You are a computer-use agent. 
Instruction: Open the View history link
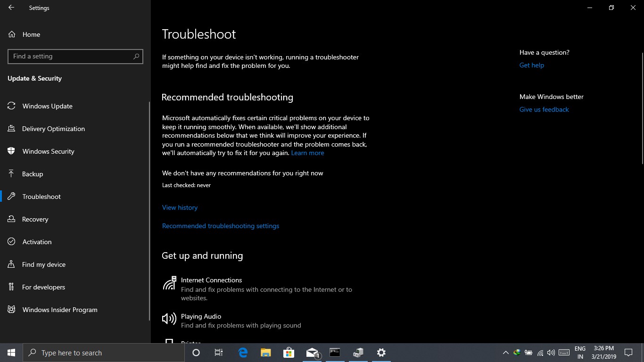pos(180,207)
